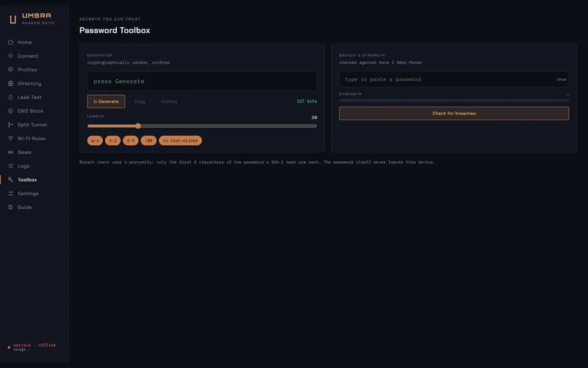The height and width of the screenshot is (368, 588).
Task: Click the Logs list icon
Action: coord(10,166)
